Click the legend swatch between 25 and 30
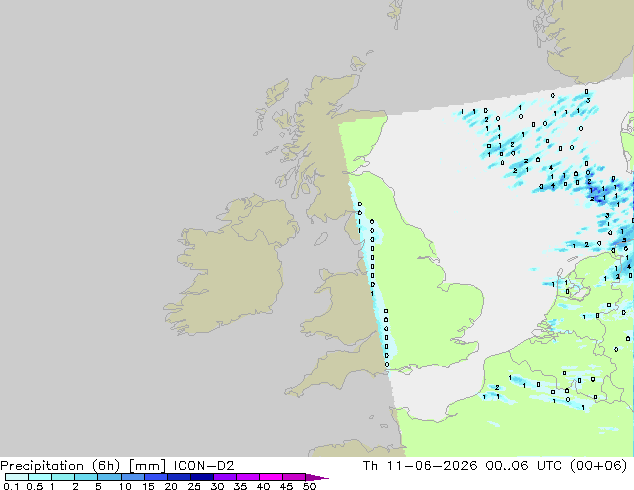 [202, 477]
